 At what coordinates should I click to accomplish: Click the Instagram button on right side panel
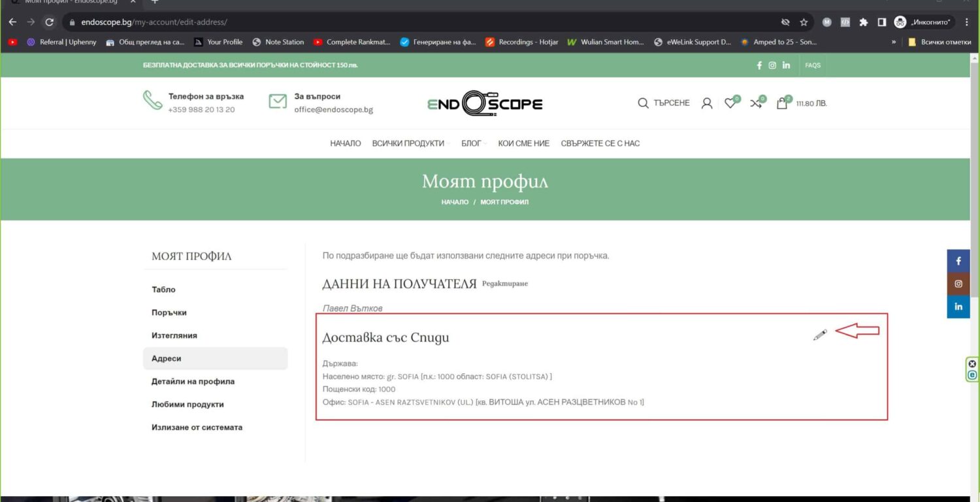tap(958, 284)
